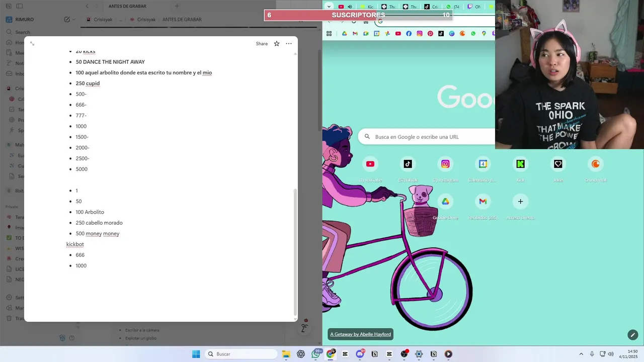Open Gmail bookmark in bookmarks bar

coord(355,34)
